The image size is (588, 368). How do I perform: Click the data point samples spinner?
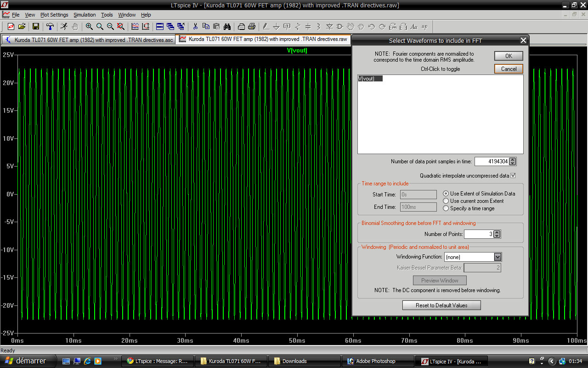coord(513,161)
